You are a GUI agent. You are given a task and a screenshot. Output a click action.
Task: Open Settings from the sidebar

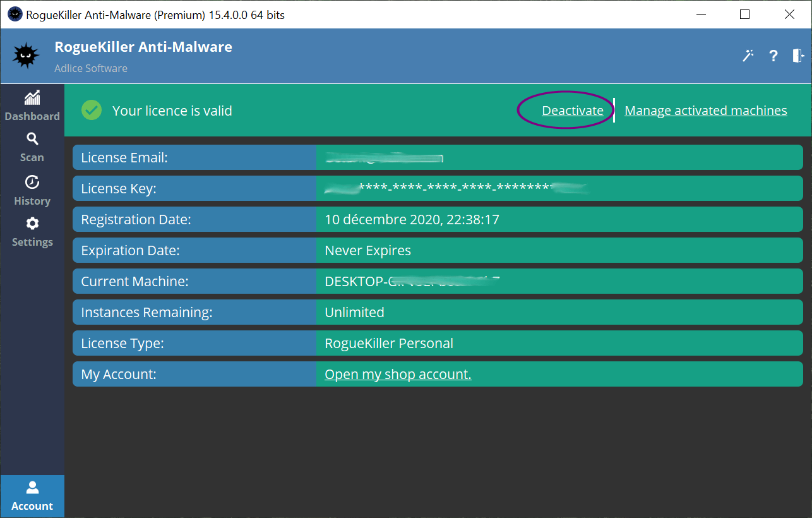(x=32, y=232)
